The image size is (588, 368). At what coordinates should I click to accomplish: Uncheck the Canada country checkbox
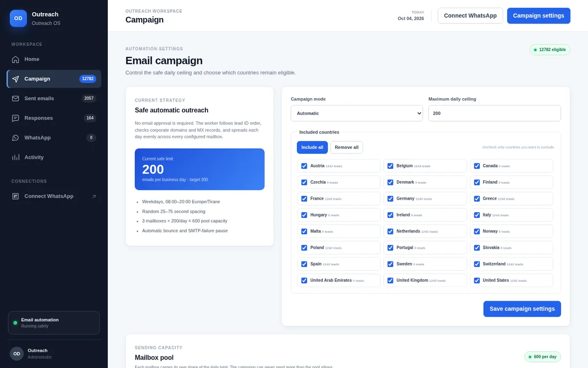pos(477,166)
